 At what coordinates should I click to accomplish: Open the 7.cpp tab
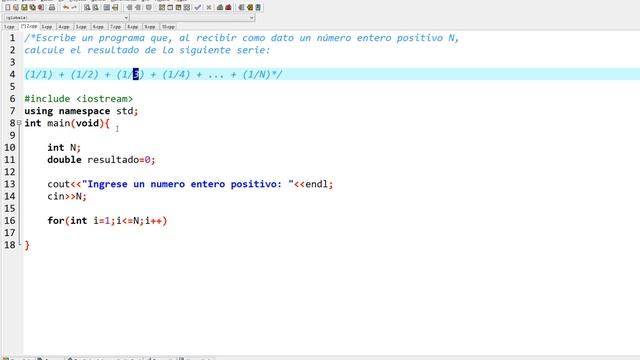116,27
